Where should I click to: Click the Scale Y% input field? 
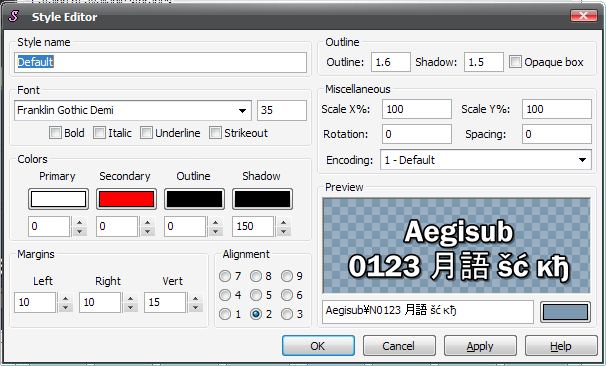tap(557, 109)
